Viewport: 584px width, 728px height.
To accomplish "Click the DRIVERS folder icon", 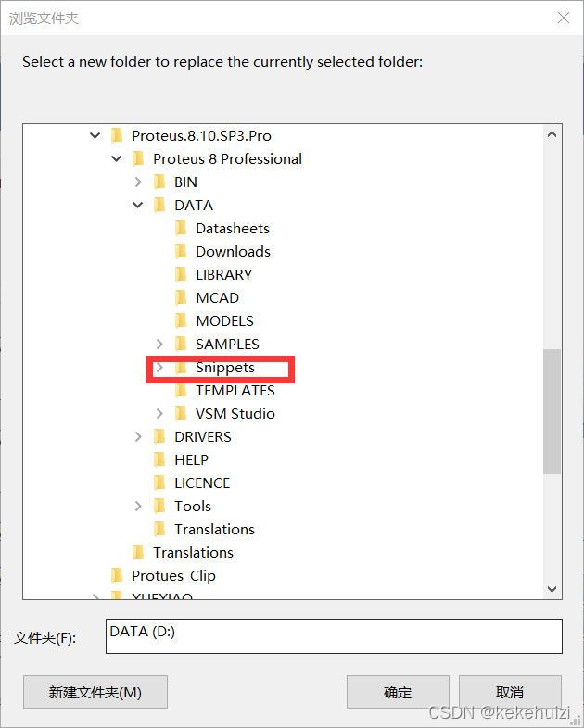I will [159, 436].
